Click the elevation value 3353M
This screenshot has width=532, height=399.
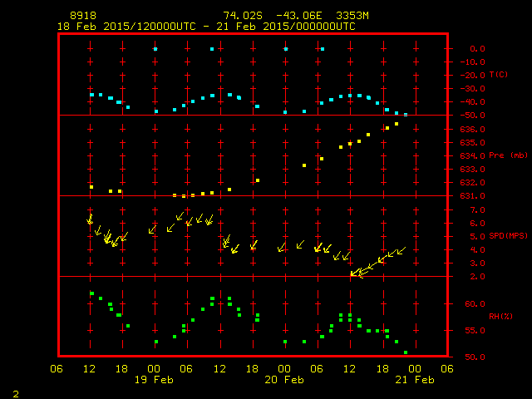coord(352,16)
